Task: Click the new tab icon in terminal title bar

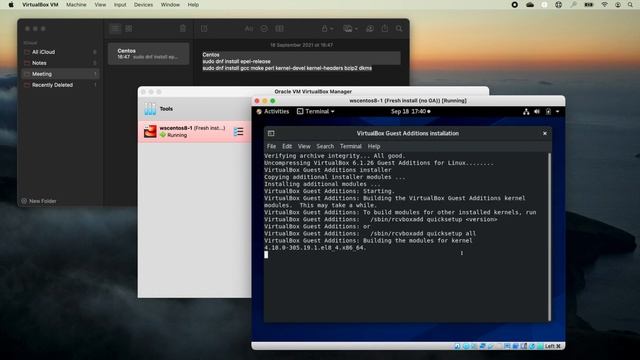Action: click(x=271, y=133)
